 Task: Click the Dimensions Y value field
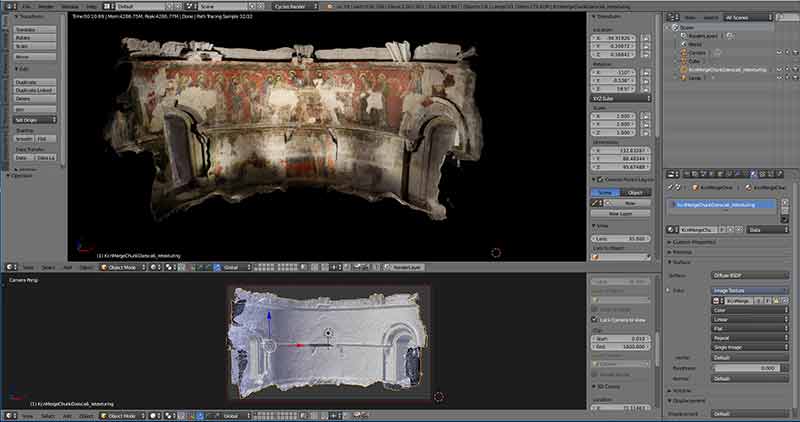(x=621, y=159)
